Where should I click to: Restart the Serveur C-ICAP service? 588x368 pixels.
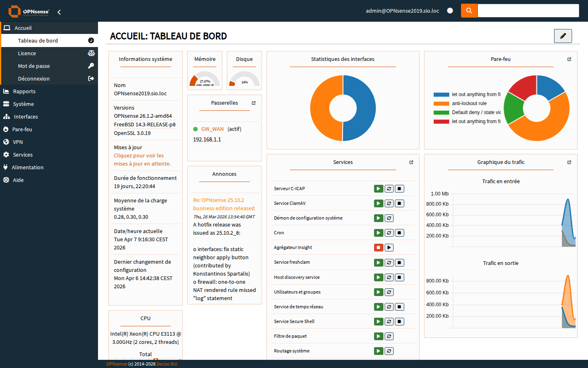(x=389, y=188)
